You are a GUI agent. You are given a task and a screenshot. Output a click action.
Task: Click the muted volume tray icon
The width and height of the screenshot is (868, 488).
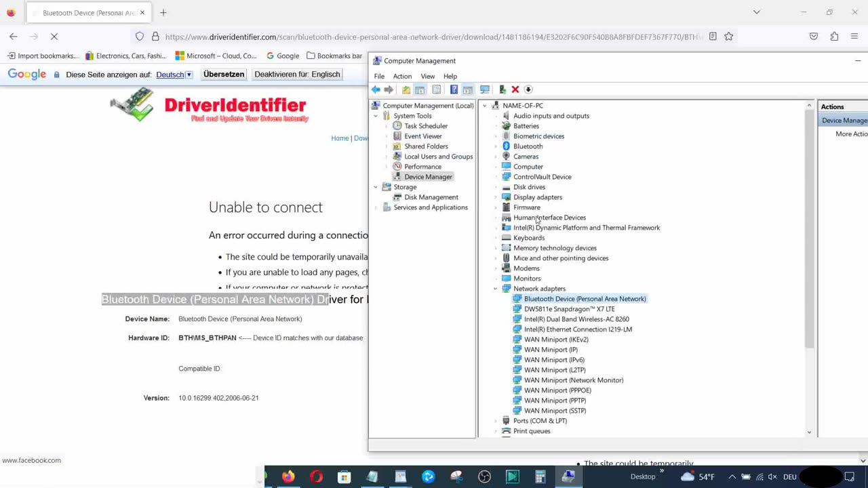[774, 476]
